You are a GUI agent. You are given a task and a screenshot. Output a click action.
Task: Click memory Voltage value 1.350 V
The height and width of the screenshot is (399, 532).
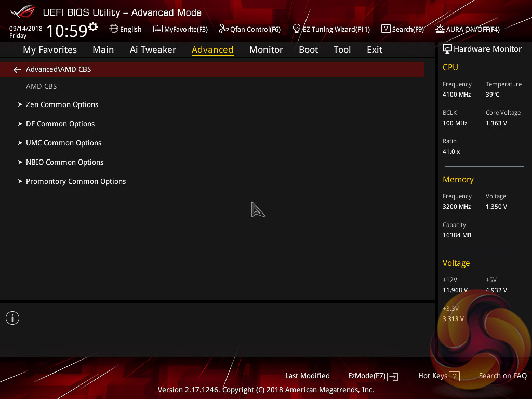pyautogui.click(x=496, y=206)
